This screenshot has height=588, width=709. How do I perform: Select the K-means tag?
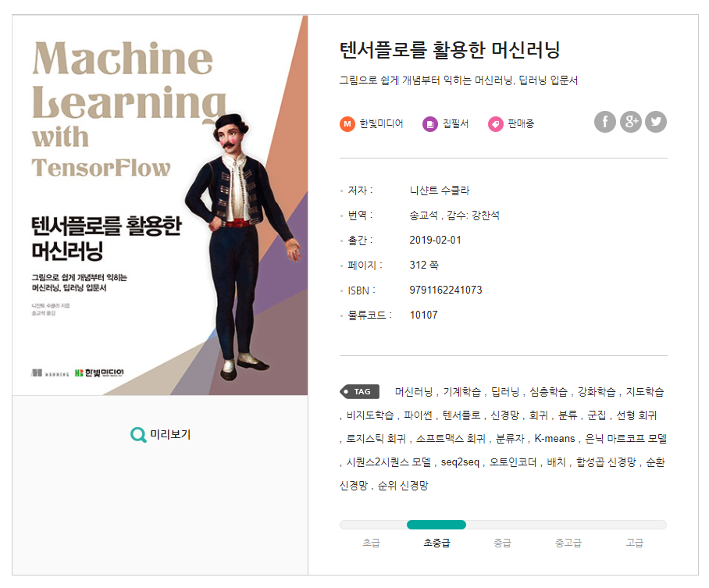click(x=555, y=439)
